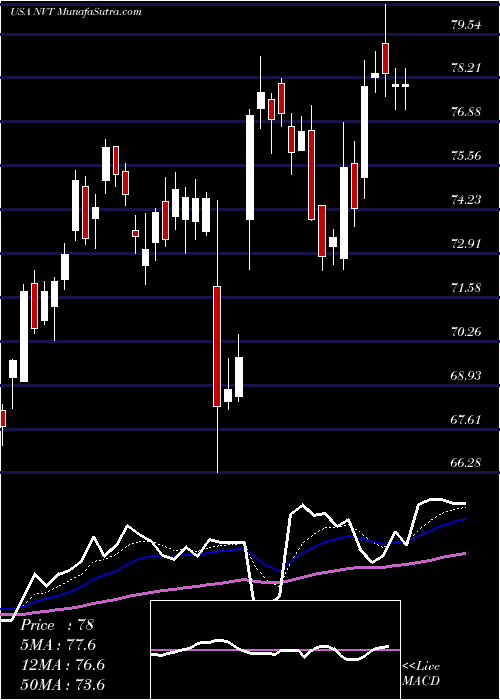This screenshot has width=500, height=700.
Task: Click the 67.61 price axis label
Action: click(x=466, y=420)
